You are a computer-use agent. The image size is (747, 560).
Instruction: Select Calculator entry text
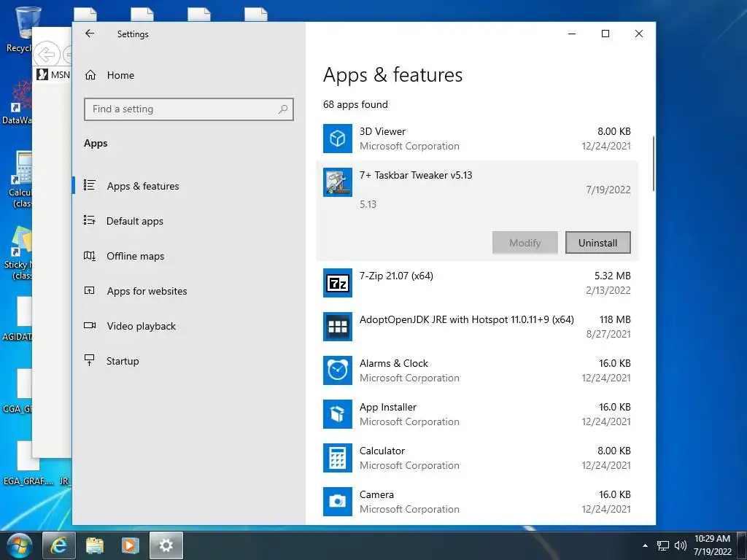click(382, 451)
